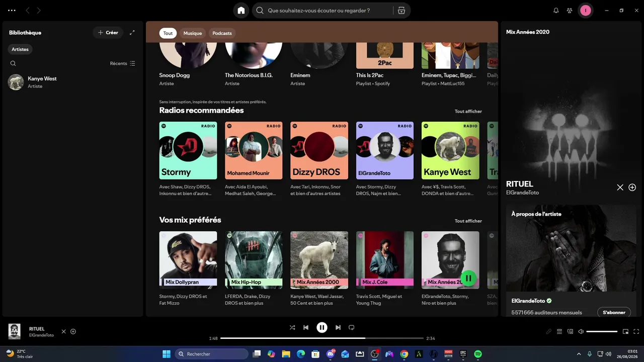Viewport: 644px width, 362px height.
Task: Switch to the Musique filter tab
Action: coord(192,33)
